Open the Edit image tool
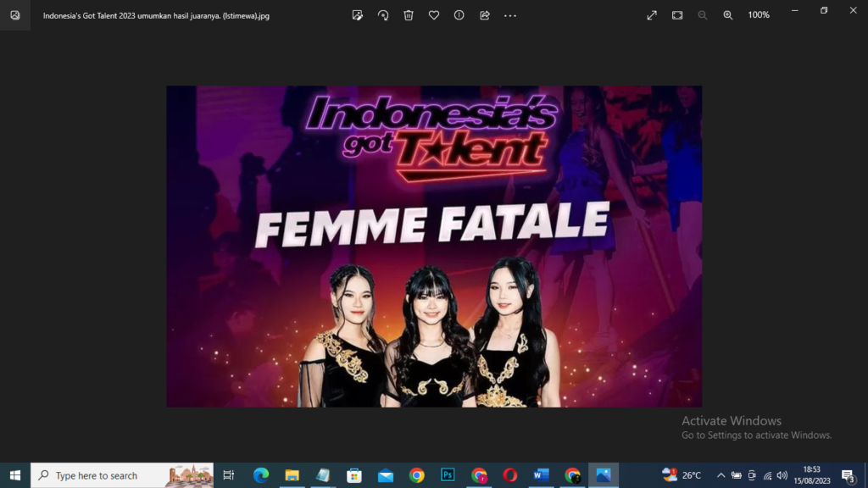 point(358,15)
